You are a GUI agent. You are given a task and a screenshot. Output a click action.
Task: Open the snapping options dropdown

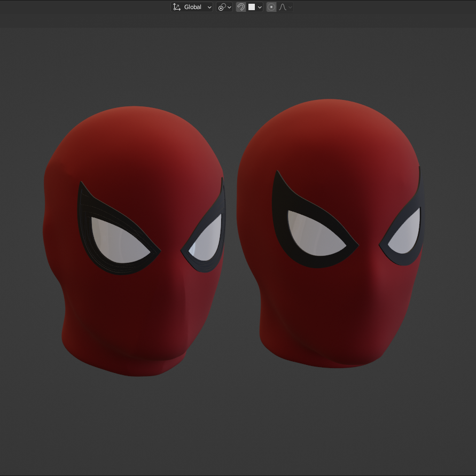255,7
